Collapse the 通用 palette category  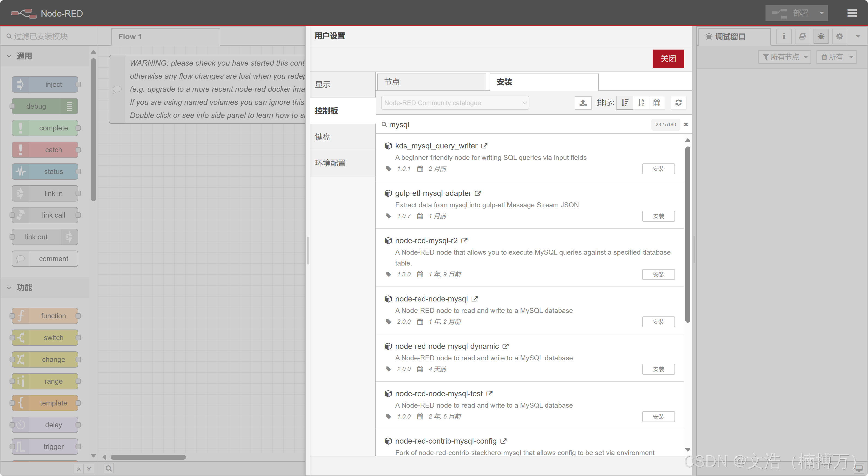click(9, 56)
